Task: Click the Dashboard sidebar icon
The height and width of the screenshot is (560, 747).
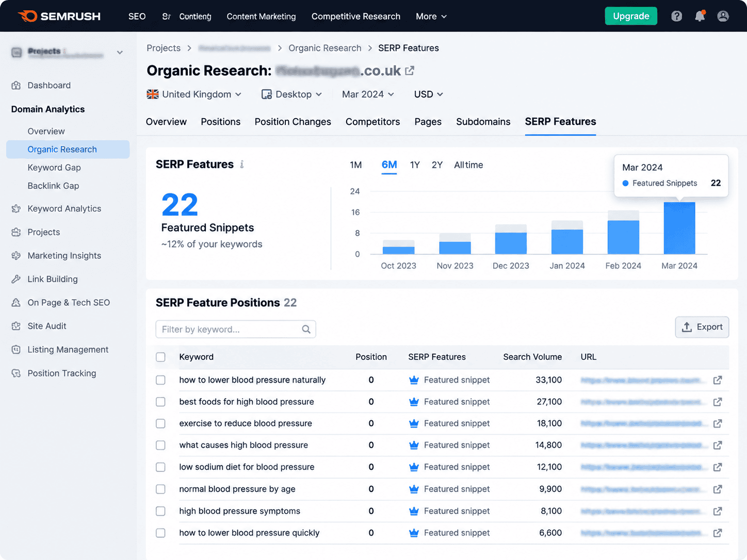Action: tap(16, 86)
